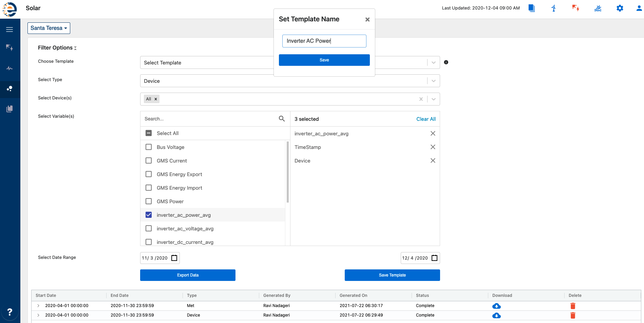
Task: Click the help question mark icon
Action: coord(10,312)
